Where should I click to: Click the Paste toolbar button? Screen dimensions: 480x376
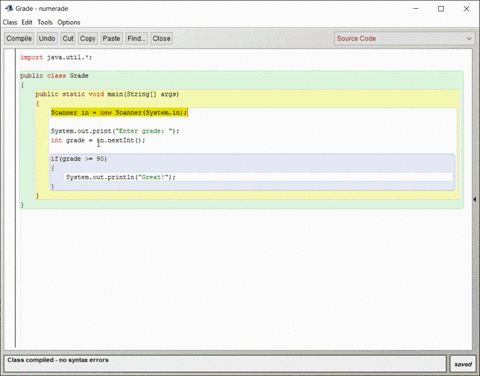click(111, 38)
